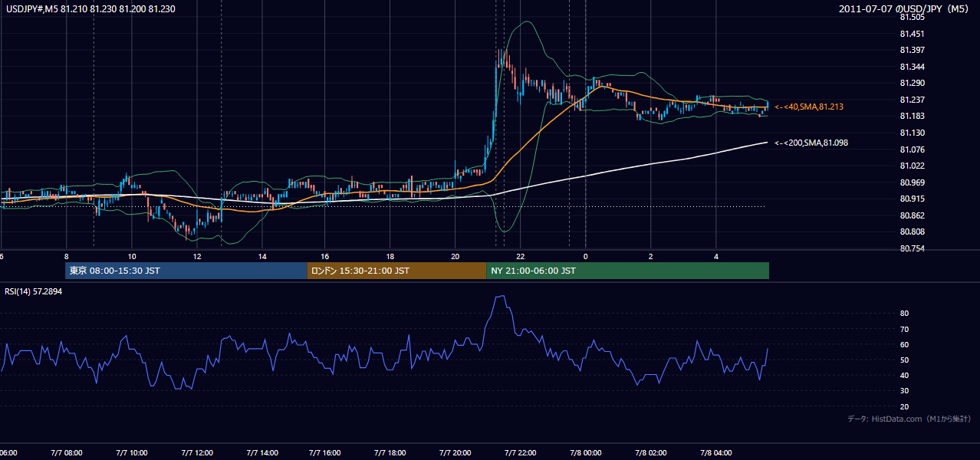
Task: Click price axis value 81.451
Action: [x=911, y=34]
